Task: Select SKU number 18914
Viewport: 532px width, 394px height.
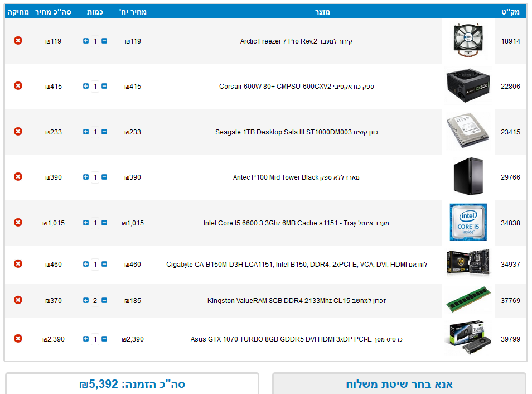Action: point(510,41)
